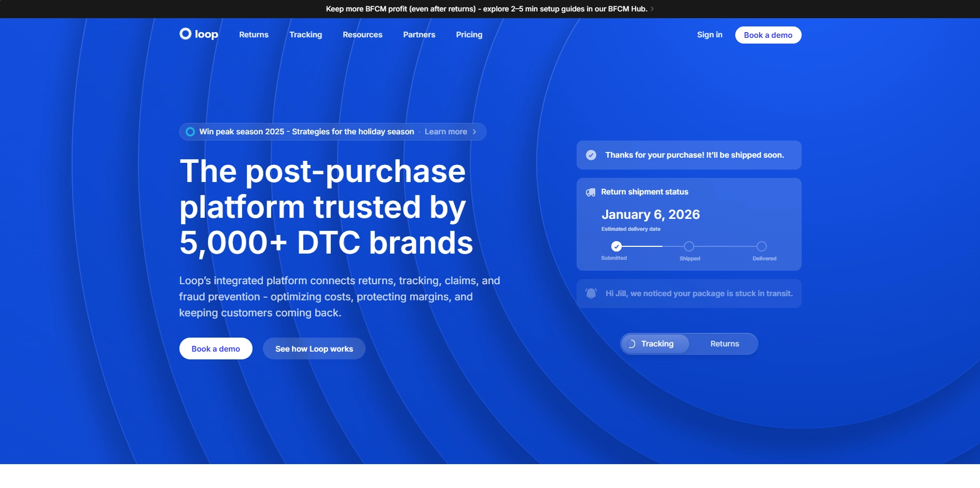
Task: Click the Learn more link
Action: click(x=445, y=132)
